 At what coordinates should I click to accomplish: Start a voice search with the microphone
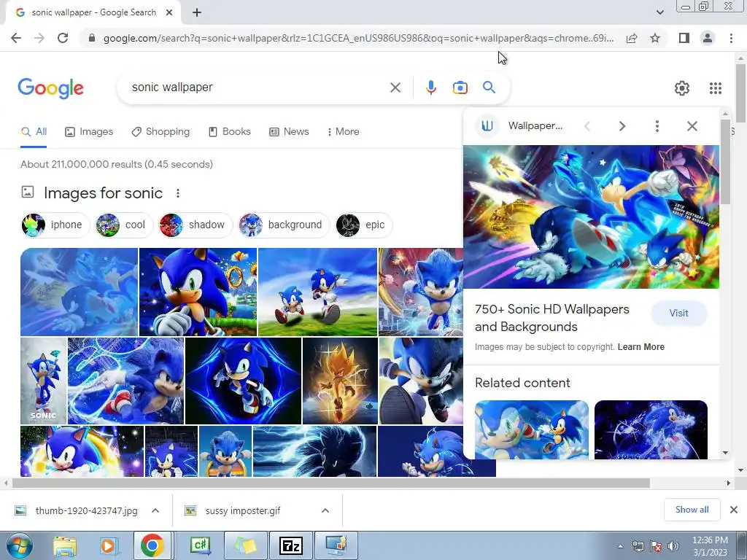430,87
